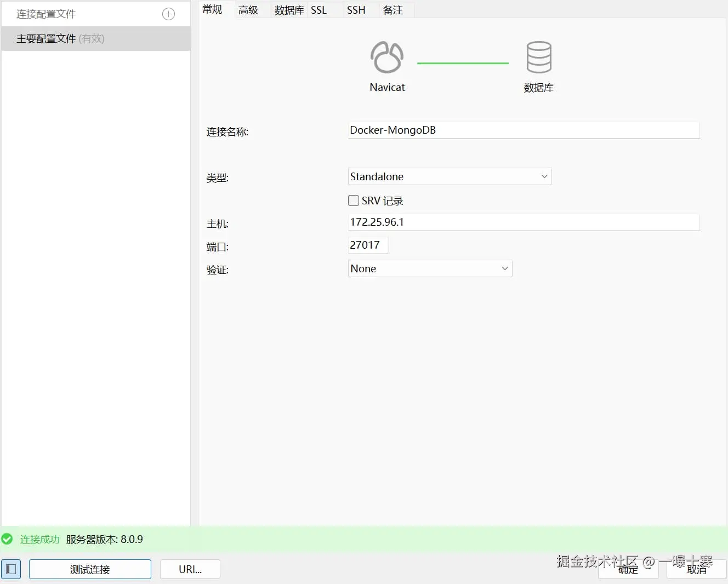The height and width of the screenshot is (584, 728).
Task: Add a new connection profile with plus icon
Action: 169,14
